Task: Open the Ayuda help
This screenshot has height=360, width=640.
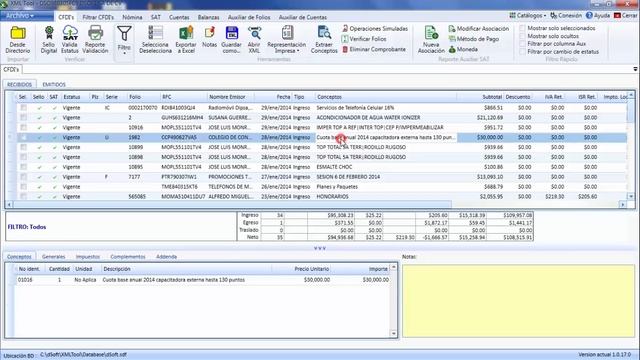Action: [x=598, y=16]
